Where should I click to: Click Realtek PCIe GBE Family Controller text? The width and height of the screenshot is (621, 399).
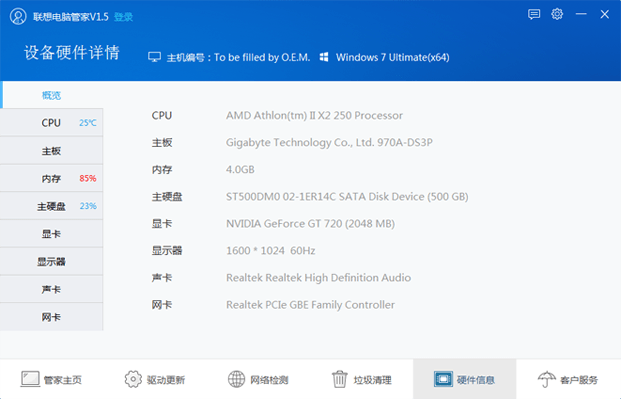pos(310,305)
